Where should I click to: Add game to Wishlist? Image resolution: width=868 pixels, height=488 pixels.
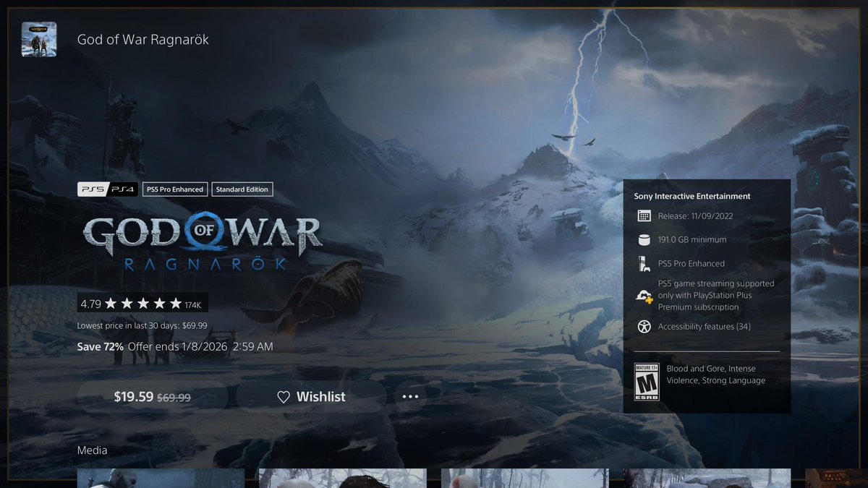click(x=311, y=397)
